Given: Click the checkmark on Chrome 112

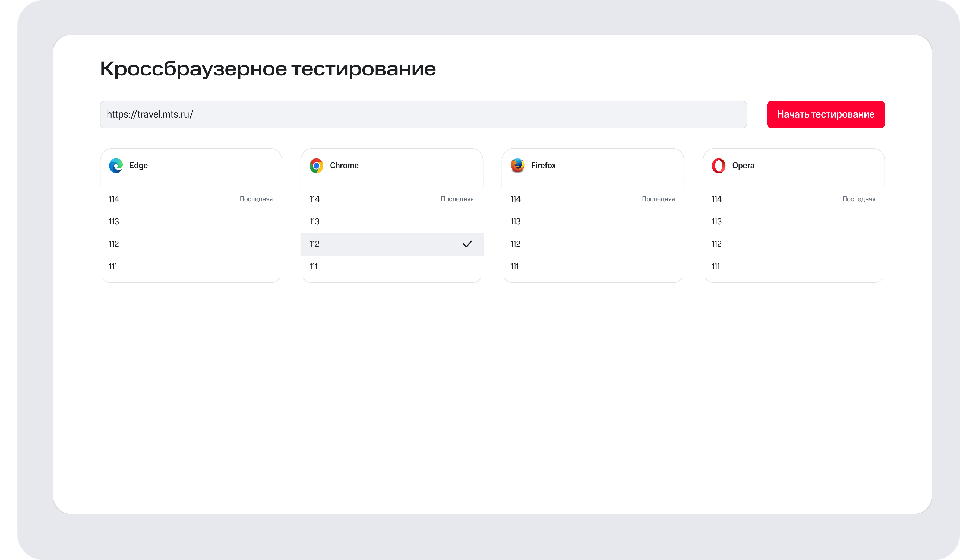Looking at the screenshot, I should pyautogui.click(x=467, y=244).
